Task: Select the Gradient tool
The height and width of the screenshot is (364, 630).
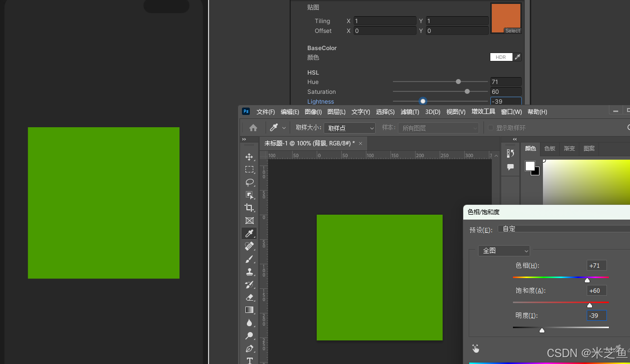Action: click(249, 310)
